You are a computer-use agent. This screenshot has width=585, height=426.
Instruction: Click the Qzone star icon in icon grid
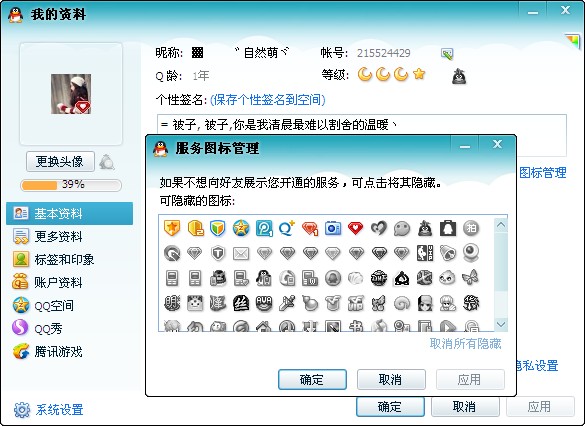[x=241, y=228]
